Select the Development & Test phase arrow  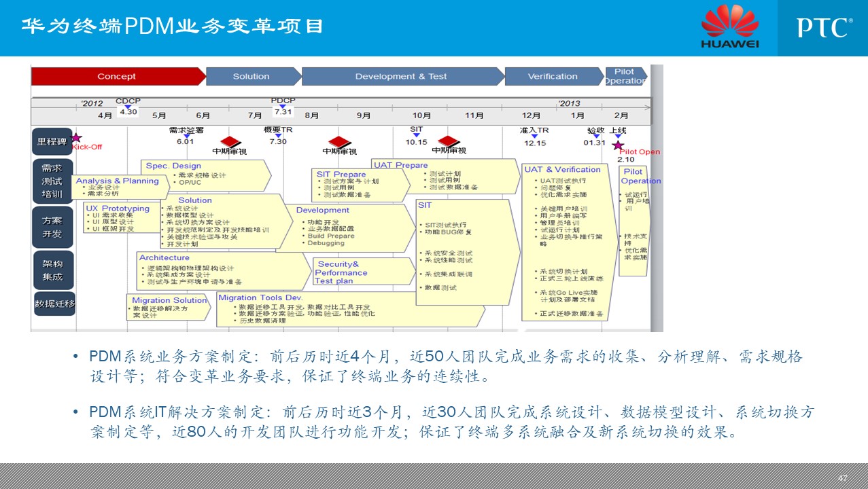(401, 77)
